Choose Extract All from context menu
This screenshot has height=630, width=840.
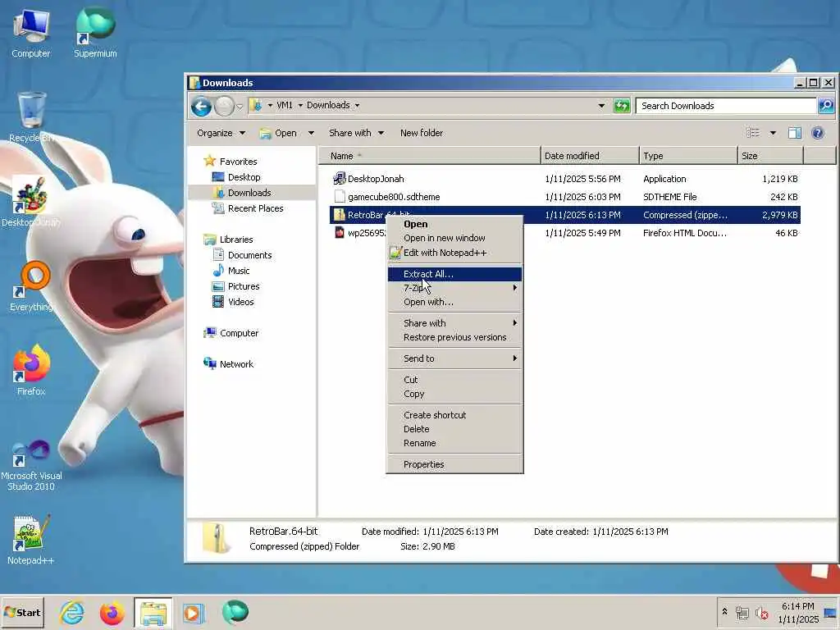(454, 274)
